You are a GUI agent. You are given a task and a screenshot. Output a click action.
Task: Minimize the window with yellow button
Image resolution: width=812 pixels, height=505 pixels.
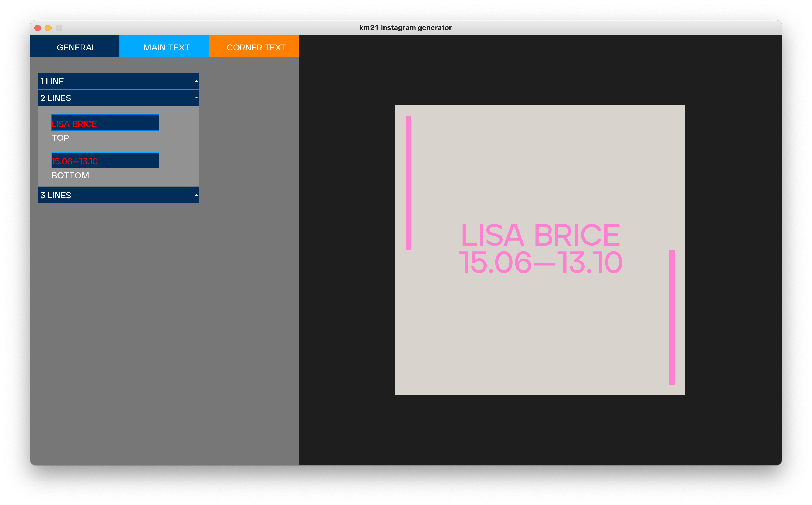click(48, 28)
